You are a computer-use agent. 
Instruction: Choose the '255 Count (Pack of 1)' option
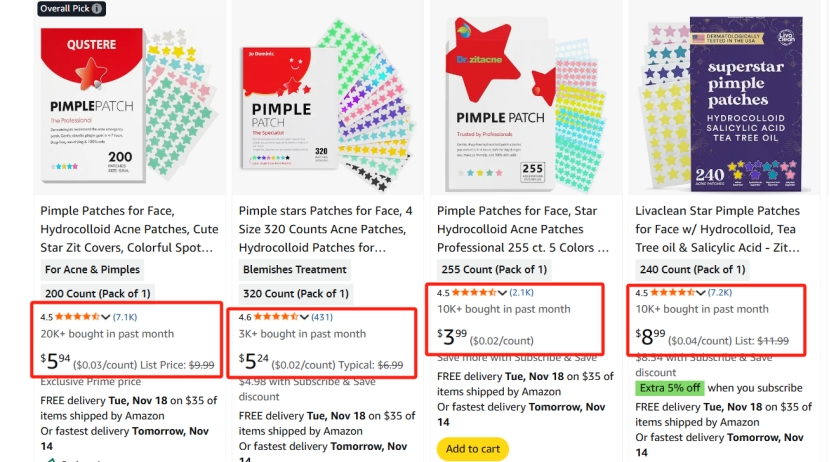coord(492,270)
